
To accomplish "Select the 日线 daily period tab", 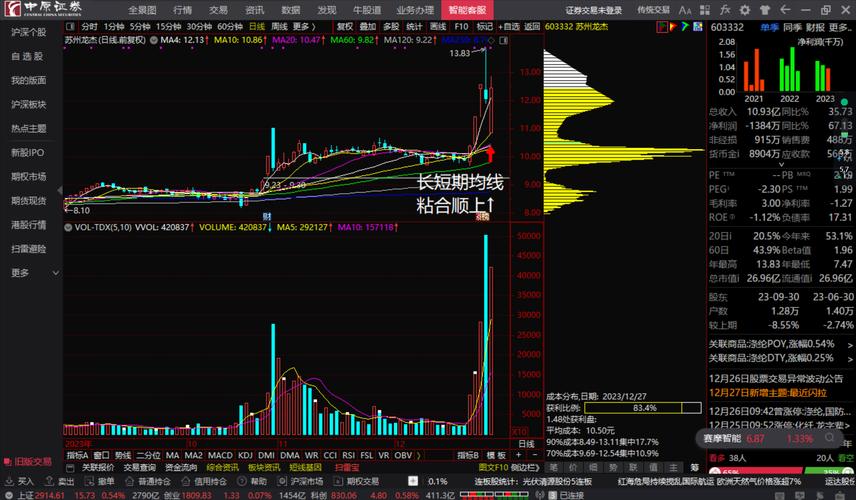I will 257,26.
